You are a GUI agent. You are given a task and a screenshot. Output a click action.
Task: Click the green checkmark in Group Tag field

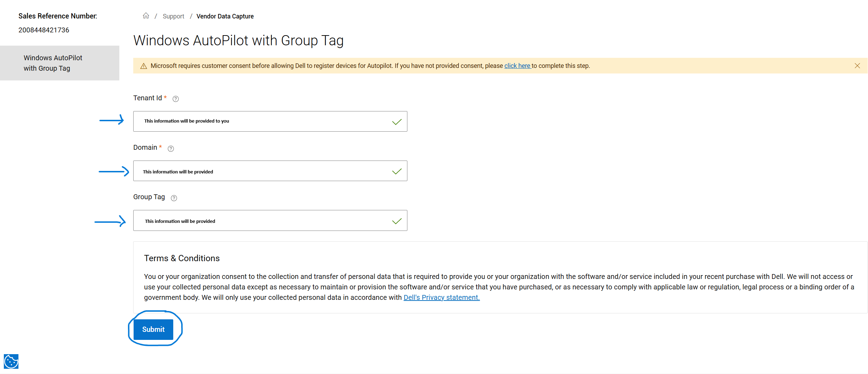pyautogui.click(x=397, y=221)
